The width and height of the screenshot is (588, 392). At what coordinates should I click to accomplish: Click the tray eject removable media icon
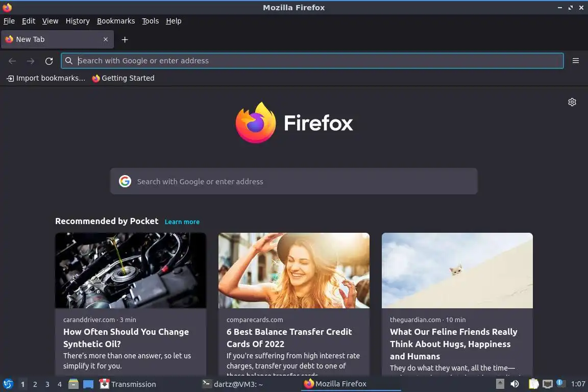point(500,384)
